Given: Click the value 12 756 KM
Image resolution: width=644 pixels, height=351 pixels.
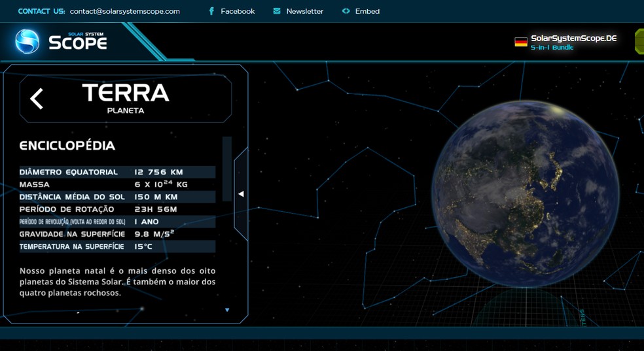Looking at the screenshot, I should (x=158, y=172).
